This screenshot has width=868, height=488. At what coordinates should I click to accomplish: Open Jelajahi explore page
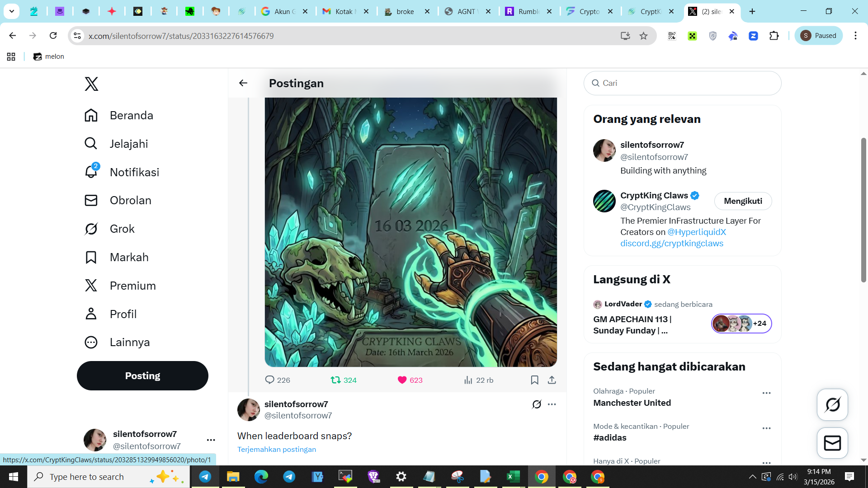pos(116,144)
